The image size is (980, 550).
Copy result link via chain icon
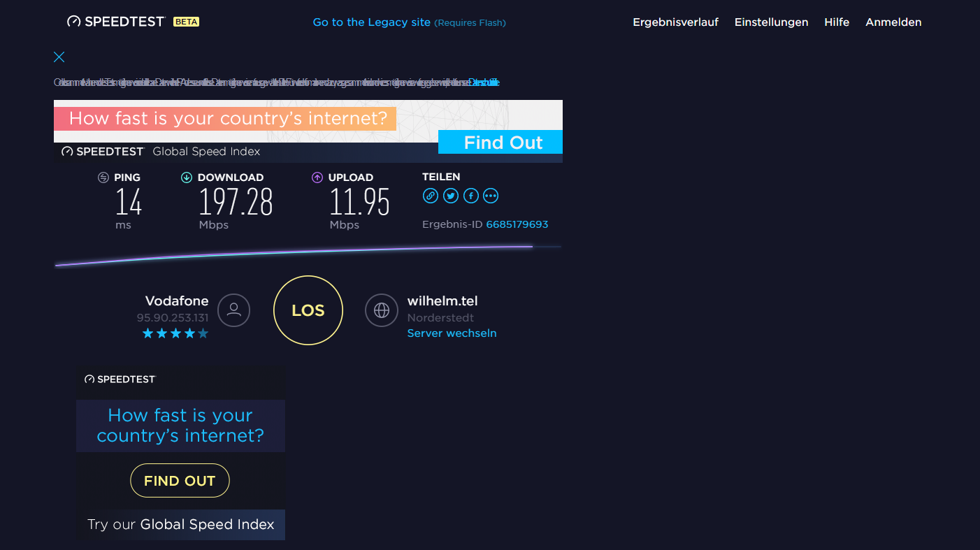[x=431, y=196]
